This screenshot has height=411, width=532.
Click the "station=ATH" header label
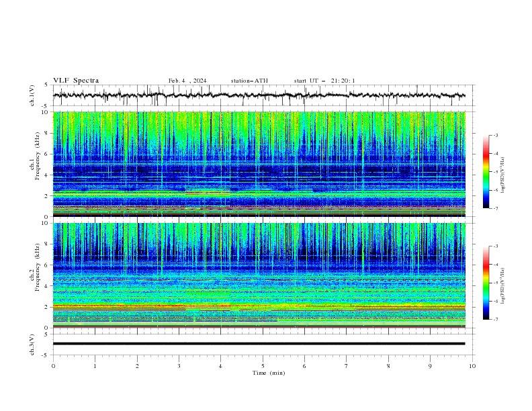(x=249, y=81)
